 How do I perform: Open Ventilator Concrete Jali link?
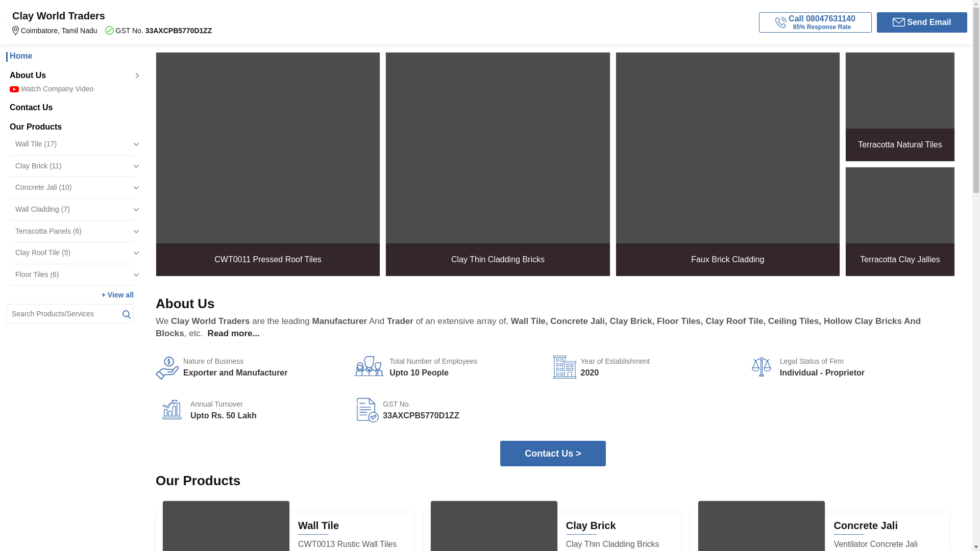click(875, 544)
